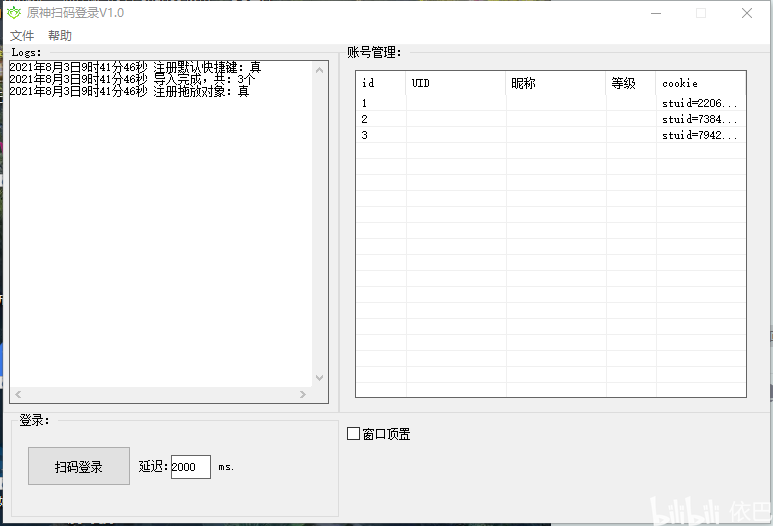Image resolution: width=773 pixels, height=526 pixels.
Task: Click cookie cell stuid=7942...
Action: click(700, 135)
